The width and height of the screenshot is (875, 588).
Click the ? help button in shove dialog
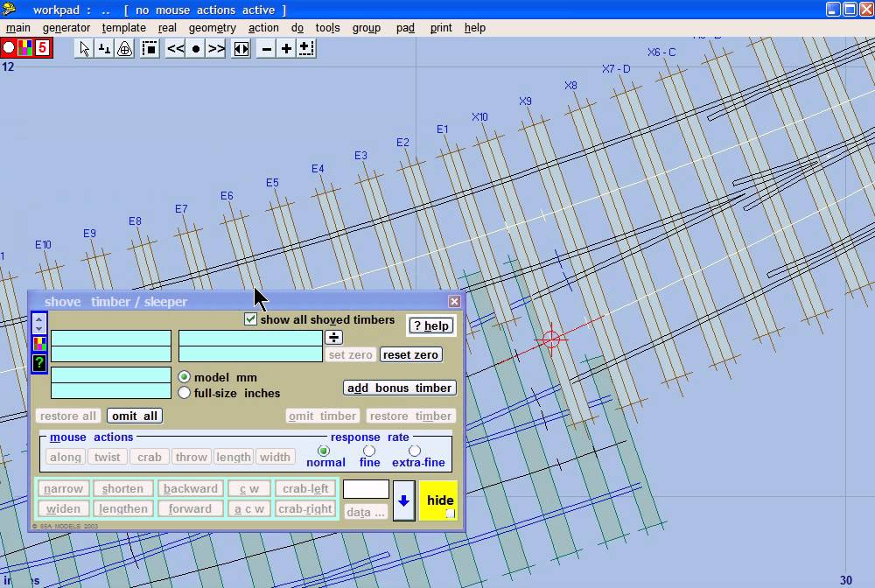[x=431, y=325]
